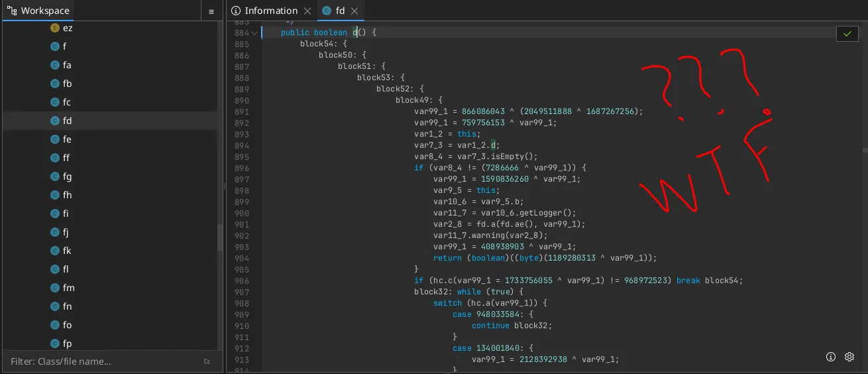The image size is (868, 374).
Task: Close the fd editor tab
Action: [x=354, y=11]
